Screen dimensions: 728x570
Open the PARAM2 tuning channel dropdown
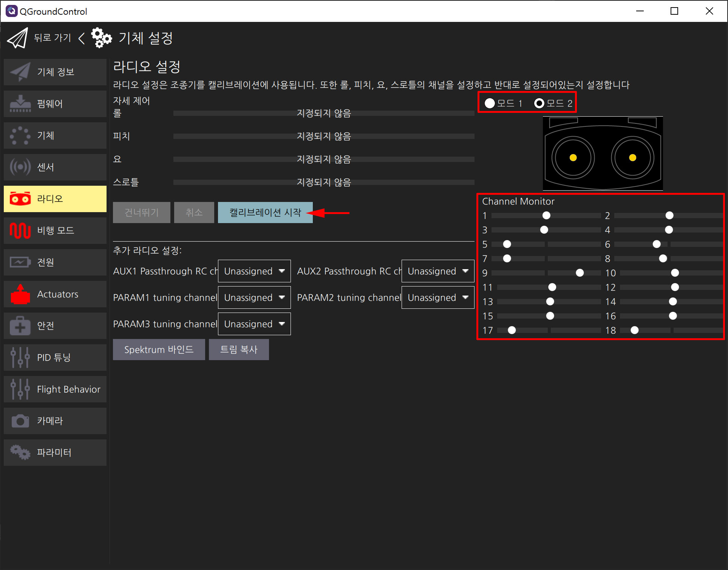coord(437,297)
